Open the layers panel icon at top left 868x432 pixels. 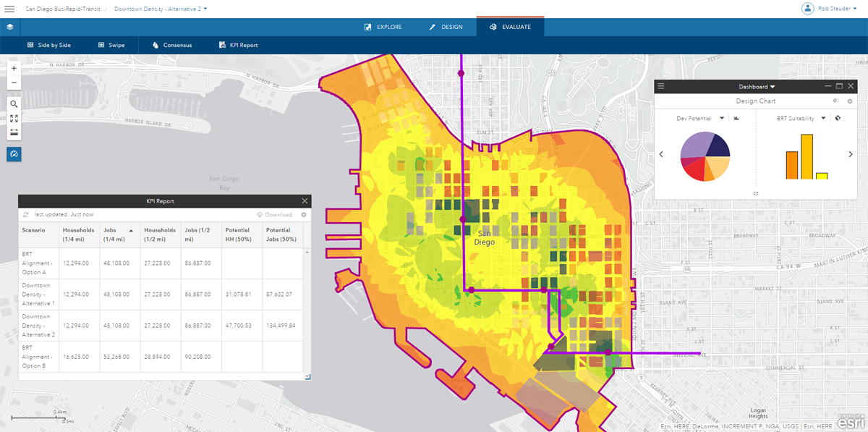(x=9, y=26)
